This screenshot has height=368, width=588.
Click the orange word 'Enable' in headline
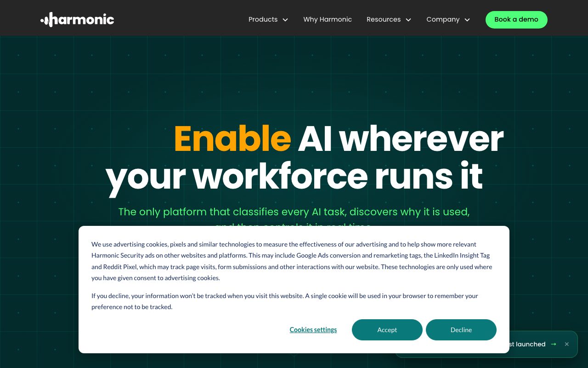232,139
